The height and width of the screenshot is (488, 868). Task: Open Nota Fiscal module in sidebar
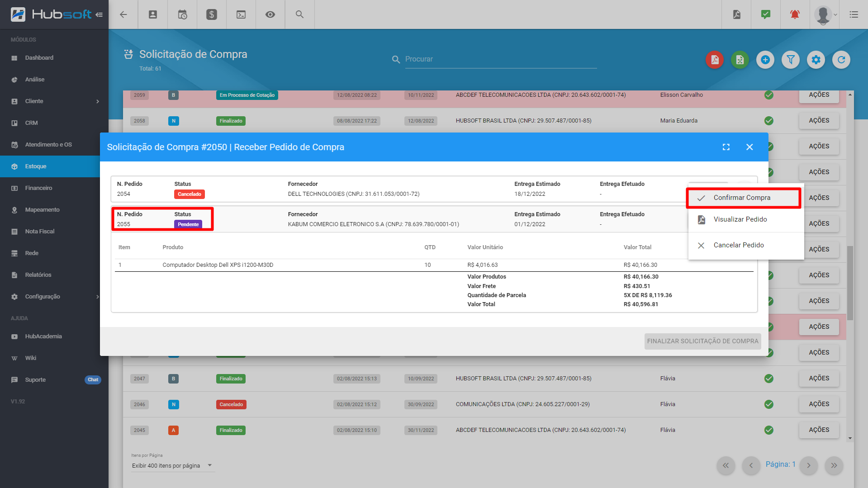[x=50, y=232]
